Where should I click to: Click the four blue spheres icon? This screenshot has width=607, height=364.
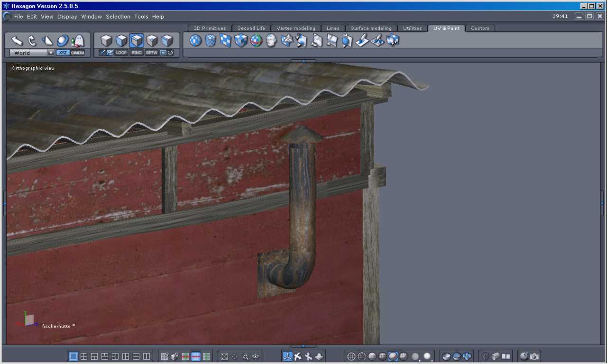click(467, 356)
